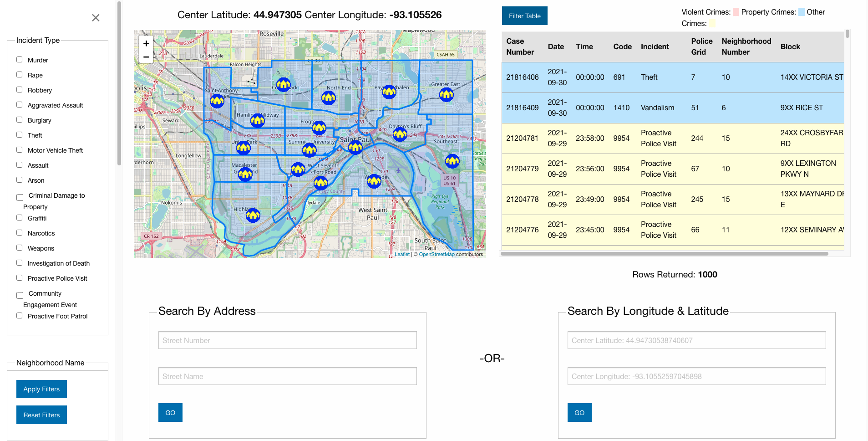This screenshot has width=868, height=441.
Task: Enable the Murder incident checkbox
Action: (20, 60)
